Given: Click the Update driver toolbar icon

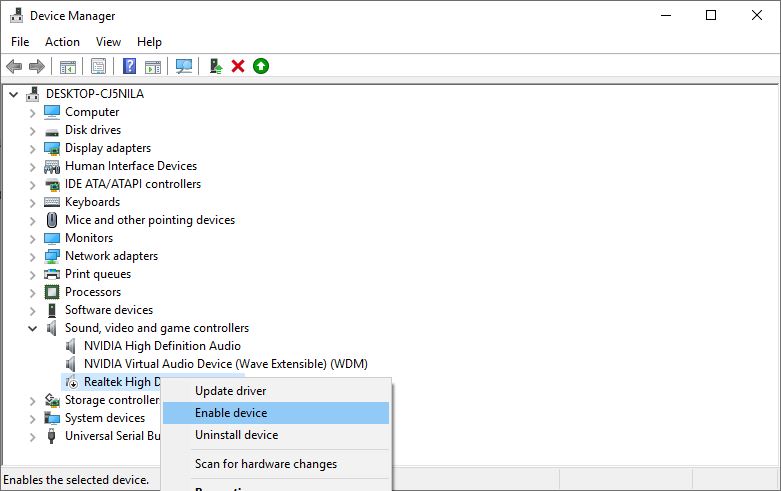Looking at the screenshot, I should pos(215,66).
